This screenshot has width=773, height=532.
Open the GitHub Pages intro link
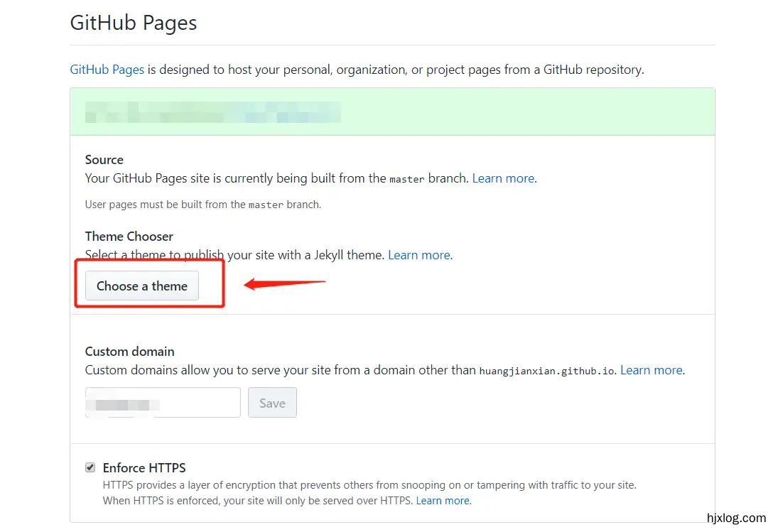[107, 70]
